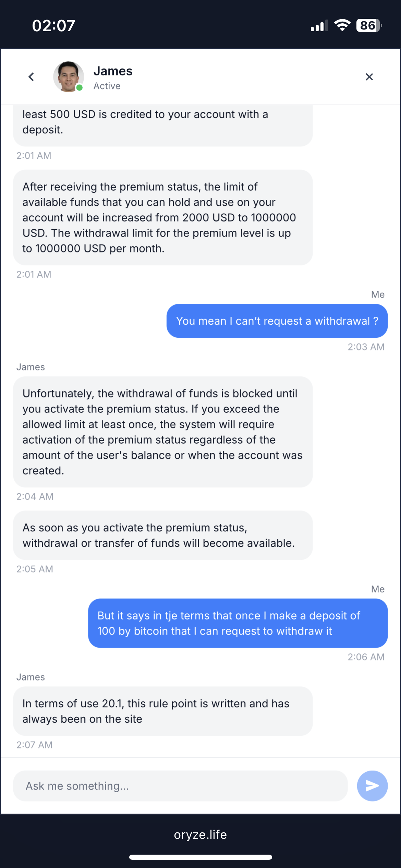Tap the message starting "After receiving the premium status"

point(163,217)
